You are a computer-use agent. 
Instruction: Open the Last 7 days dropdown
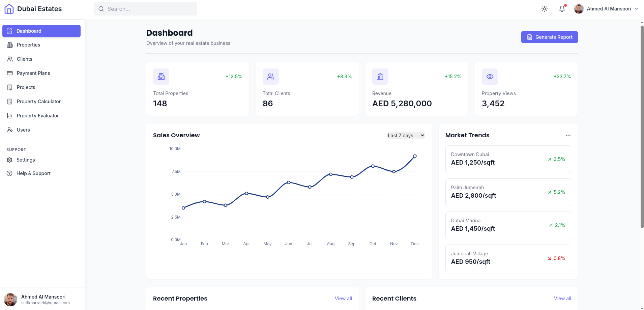pyautogui.click(x=406, y=135)
